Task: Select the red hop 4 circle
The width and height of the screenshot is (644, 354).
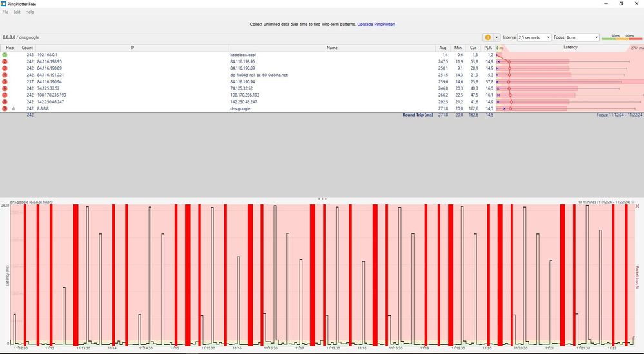Action: [5, 75]
